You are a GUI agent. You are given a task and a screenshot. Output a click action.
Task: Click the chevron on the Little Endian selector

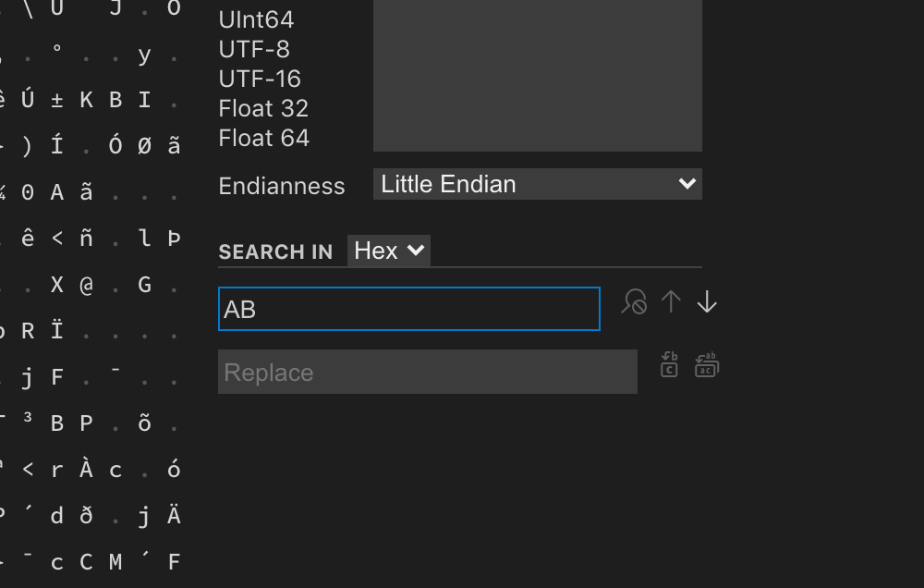click(687, 184)
